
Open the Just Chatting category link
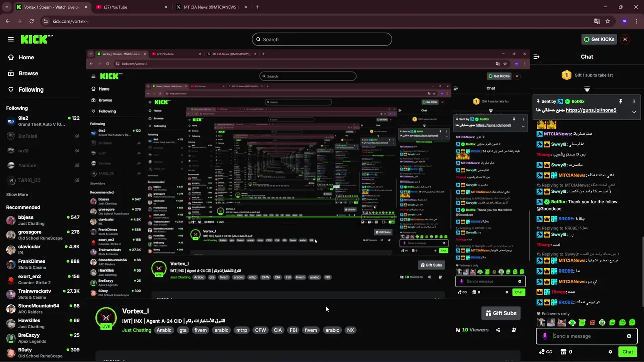(x=136, y=330)
